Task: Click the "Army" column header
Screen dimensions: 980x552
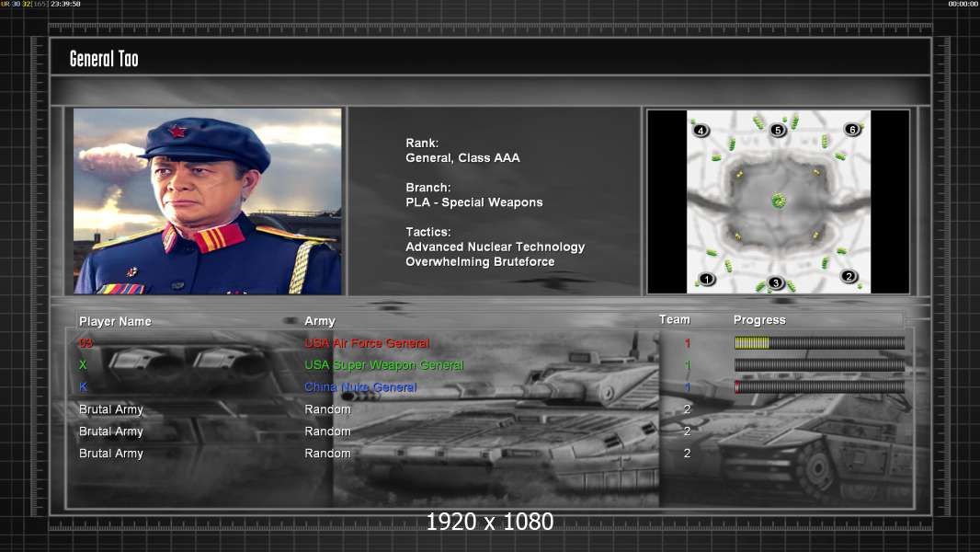Action: 320,321
